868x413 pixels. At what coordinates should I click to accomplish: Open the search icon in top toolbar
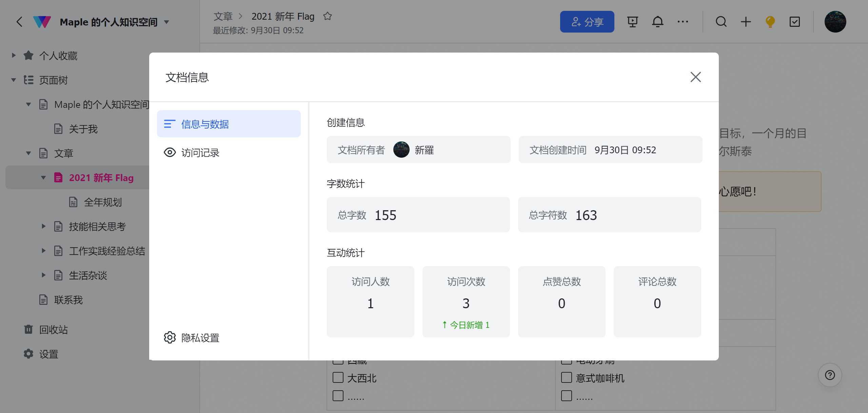[x=721, y=21]
